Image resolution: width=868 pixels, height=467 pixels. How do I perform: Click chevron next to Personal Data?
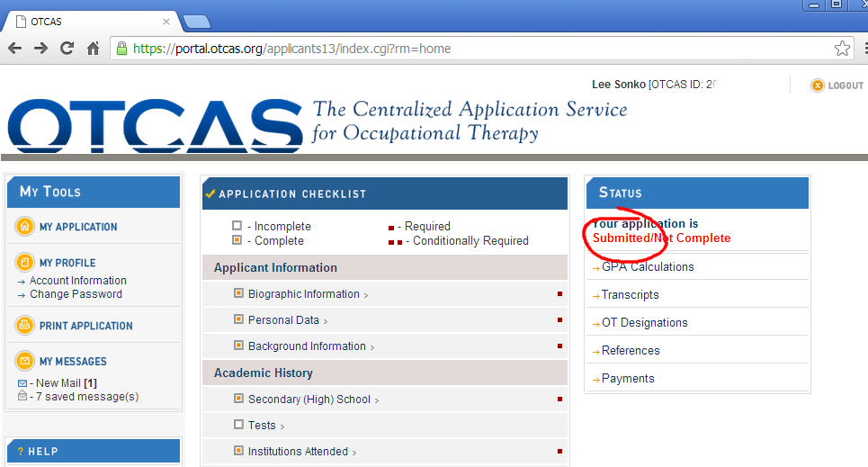tap(326, 321)
